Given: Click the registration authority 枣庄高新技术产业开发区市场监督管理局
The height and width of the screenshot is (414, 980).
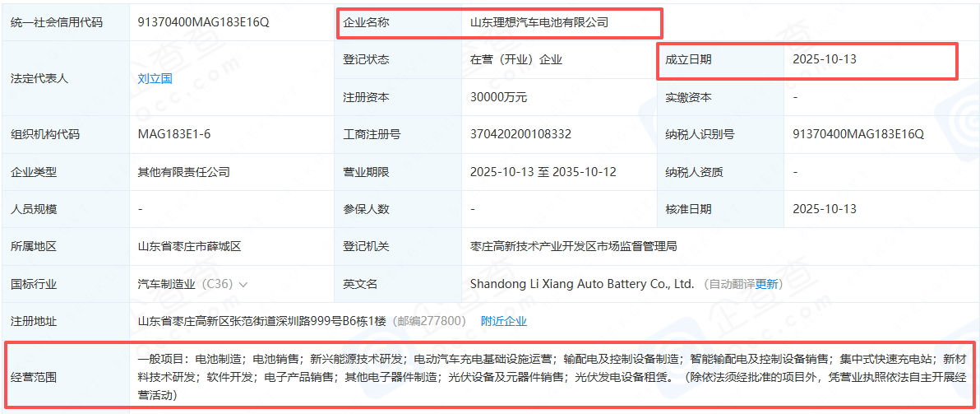Looking at the screenshot, I should 573,247.
